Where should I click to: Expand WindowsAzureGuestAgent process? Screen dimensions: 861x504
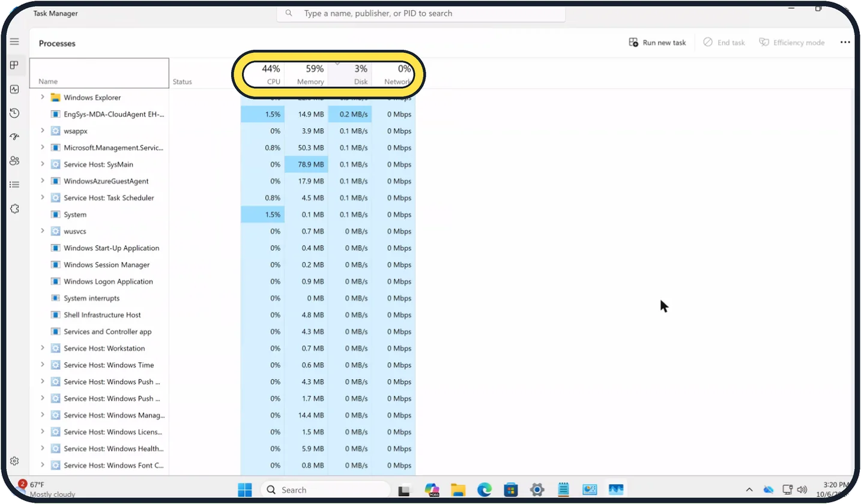point(42,181)
